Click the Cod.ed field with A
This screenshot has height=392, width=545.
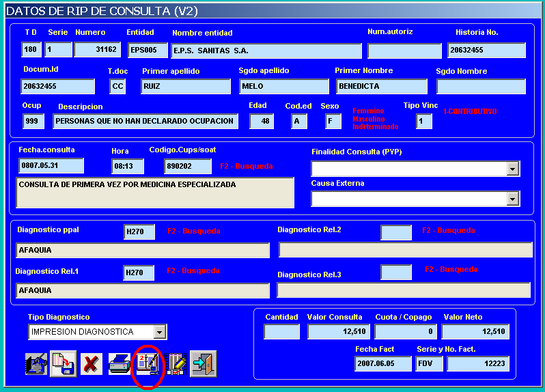tap(299, 122)
